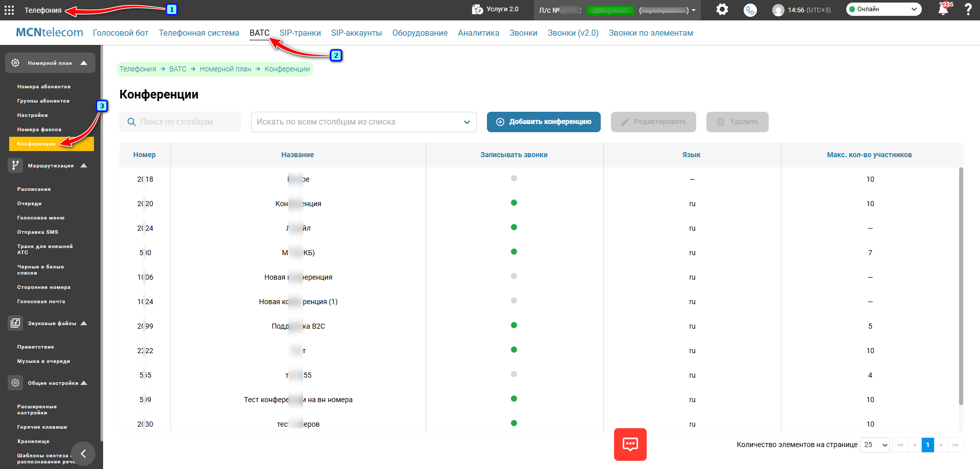Click the Телефония breadcrumb link
980x469 pixels.
[x=138, y=69]
